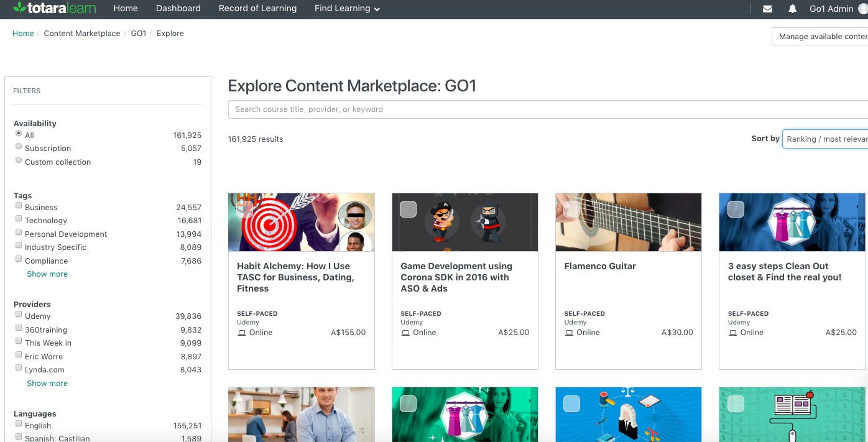Open 3 easy steps Clean Out closet course
868x442 pixels.
pos(785,272)
